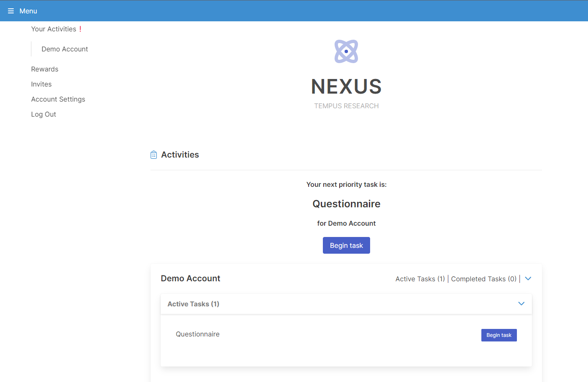The height and width of the screenshot is (382, 588).
Task: Open the Invites page
Action: pos(41,84)
